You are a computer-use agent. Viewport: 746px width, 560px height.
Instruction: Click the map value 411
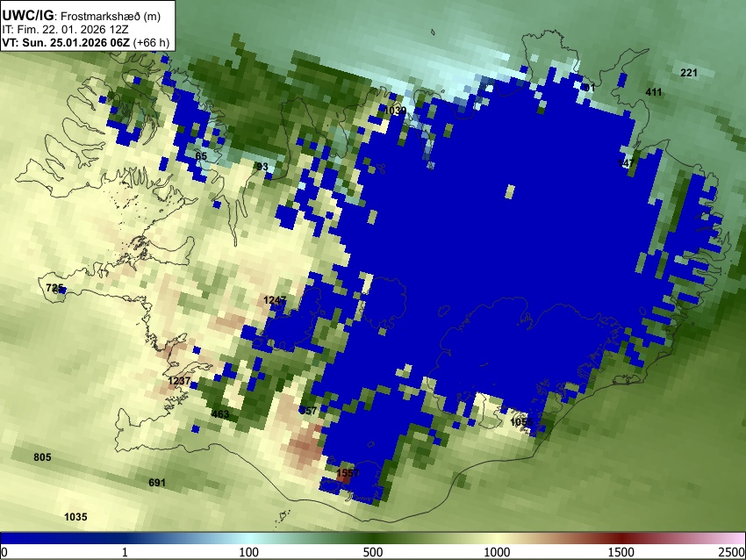(653, 92)
